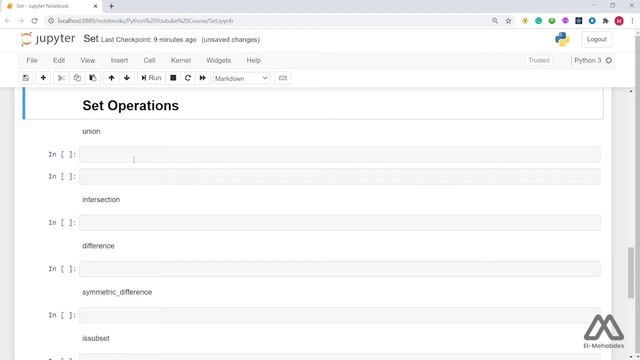Viewport: 640px width, 360px height.
Task: Restart the kernel
Action: 188,78
